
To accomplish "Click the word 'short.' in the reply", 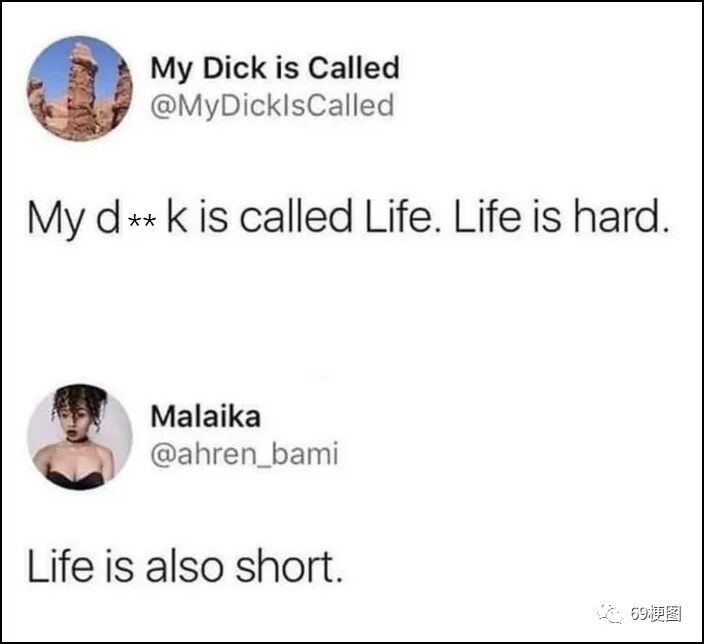I will pos(290,566).
